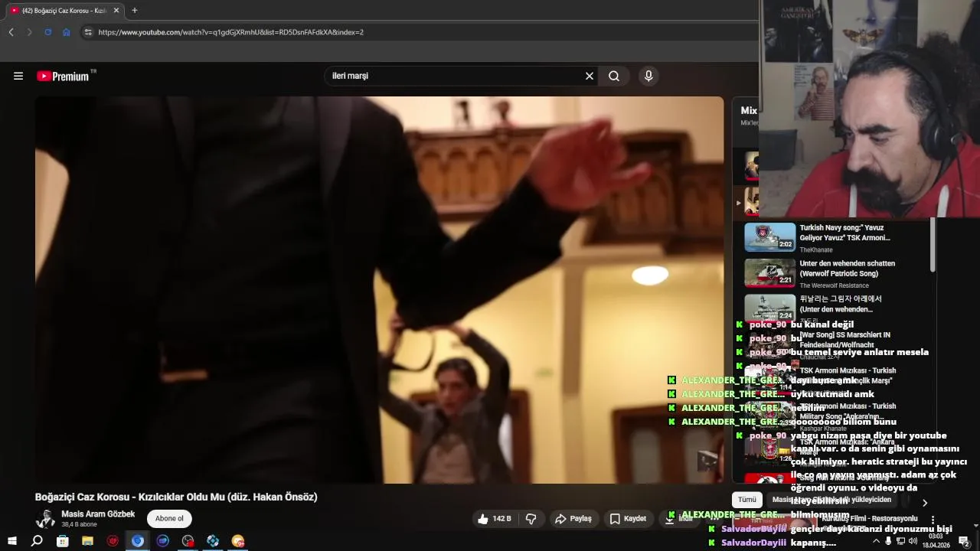The height and width of the screenshot is (551, 980).
Task: Dislike the video
Action: tap(531, 519)
